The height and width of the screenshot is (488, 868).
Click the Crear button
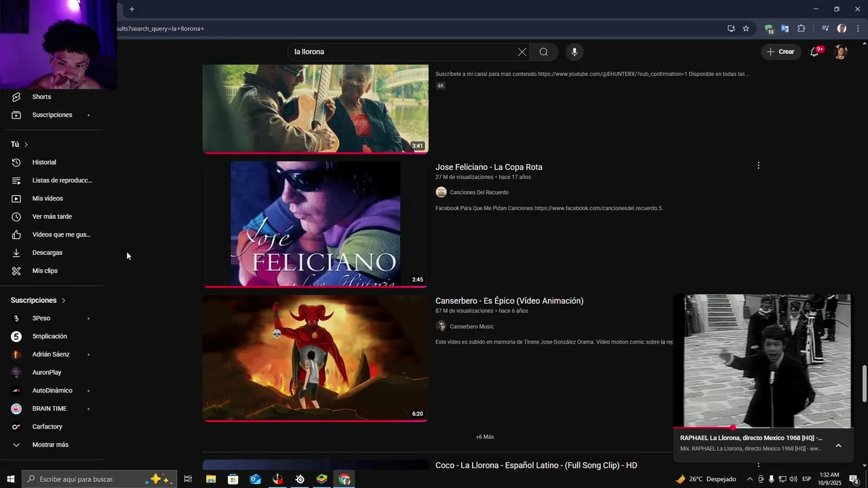[781, 52]
